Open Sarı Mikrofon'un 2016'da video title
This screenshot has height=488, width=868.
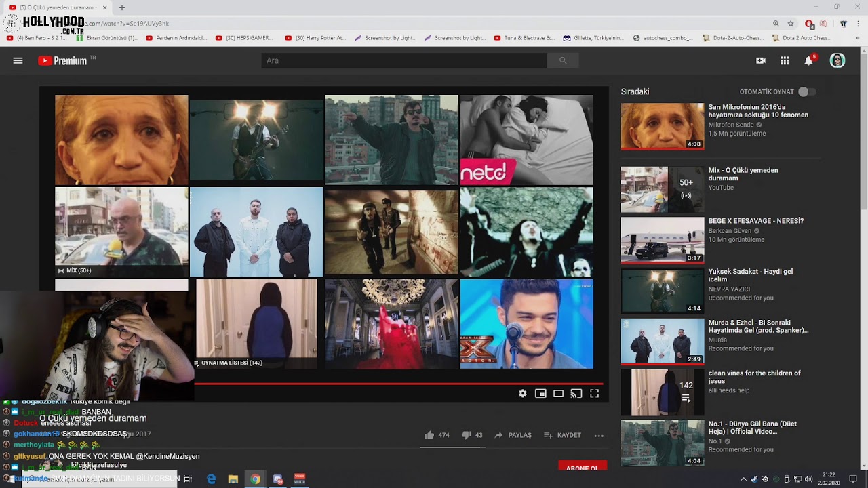click(x=758, y=111)
